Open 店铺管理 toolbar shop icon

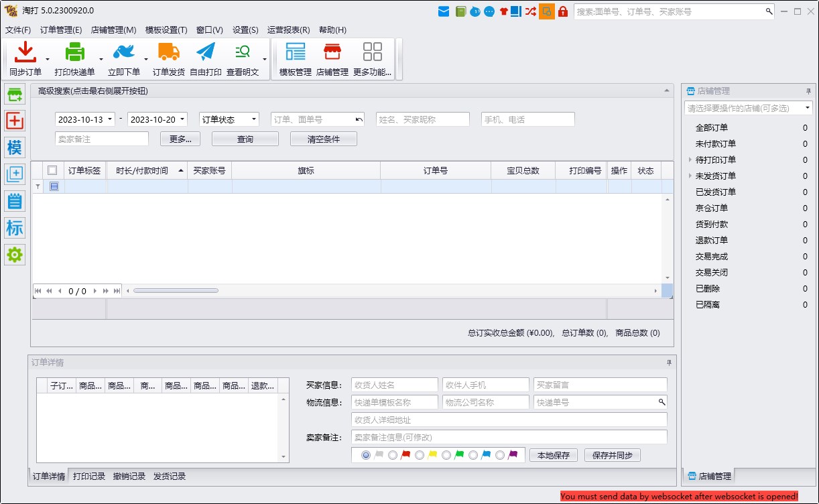[332, 52]
